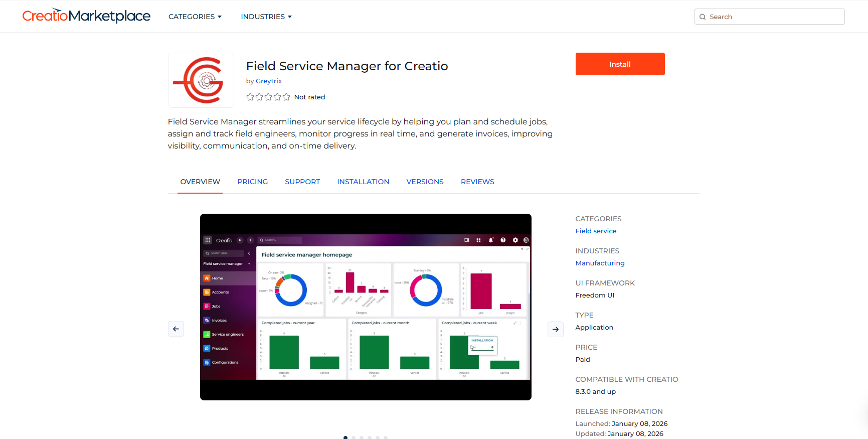
Task: Open the Manufacturing industry link
Action: (600, 263)
